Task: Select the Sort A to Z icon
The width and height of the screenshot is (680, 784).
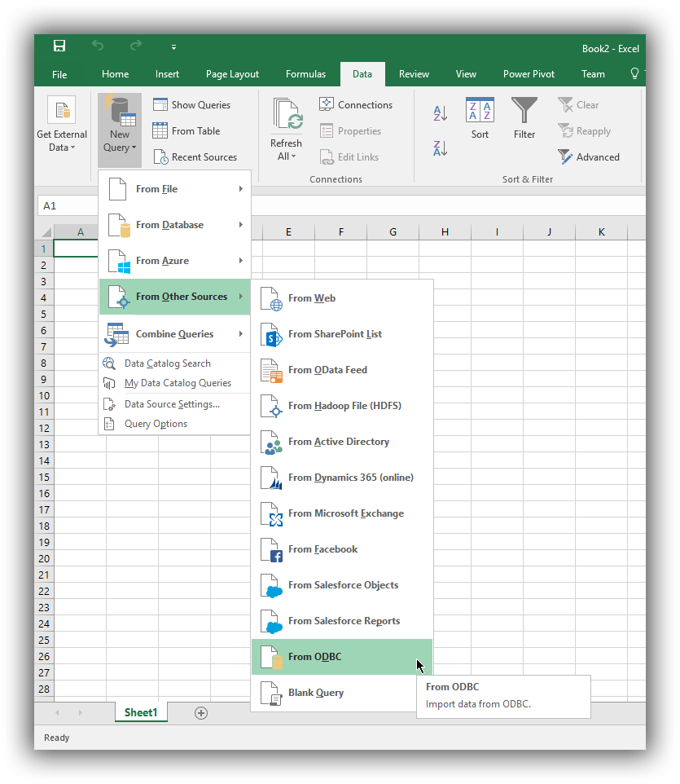Action: pyautogui.click(x=439, y=115)
